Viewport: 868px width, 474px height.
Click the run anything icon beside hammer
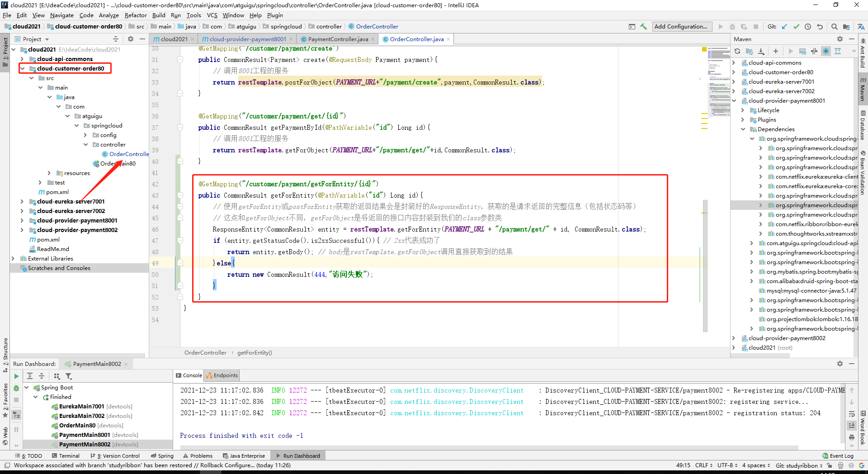coord(632,27)
